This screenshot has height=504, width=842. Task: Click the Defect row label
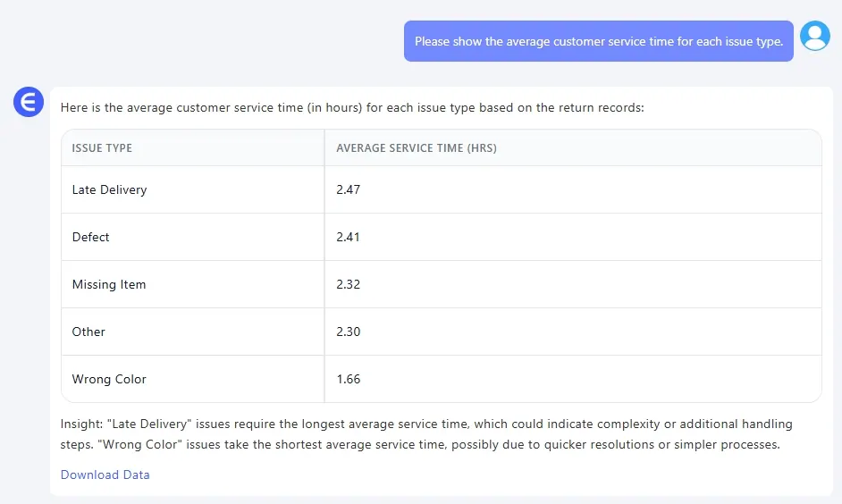click(x=91, y=237)
